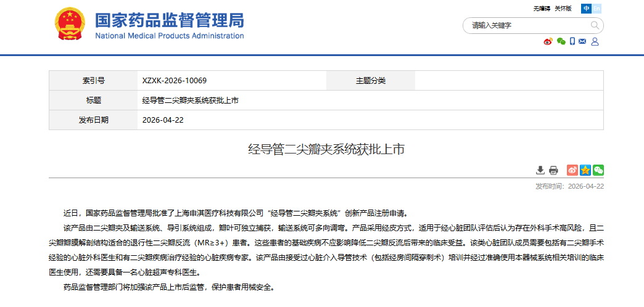Image resolution: width=644 pixels, height=307 pixels.
Task: Click the English name National Medical Products Administration
Action: (170, 36)
